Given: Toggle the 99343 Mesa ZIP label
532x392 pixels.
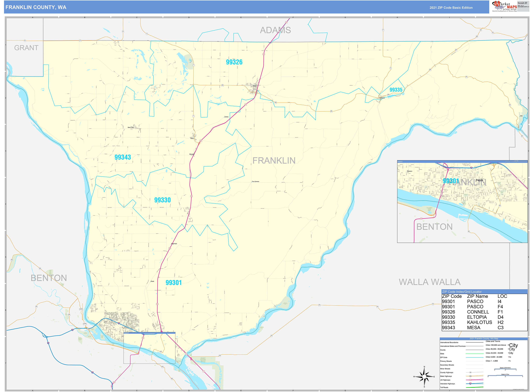Looking at the screenshot, I should coord(123,157).
